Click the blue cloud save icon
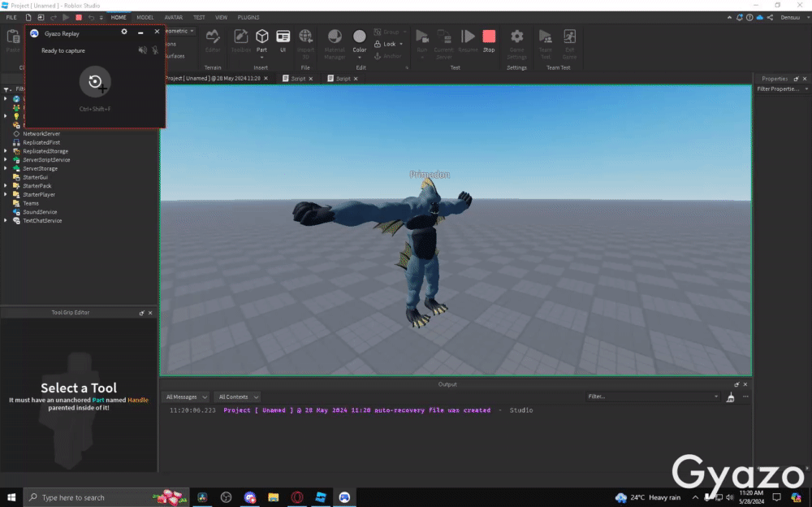Image resolution: width=812 pixels, height=507 pixels. tap(760, 18)
